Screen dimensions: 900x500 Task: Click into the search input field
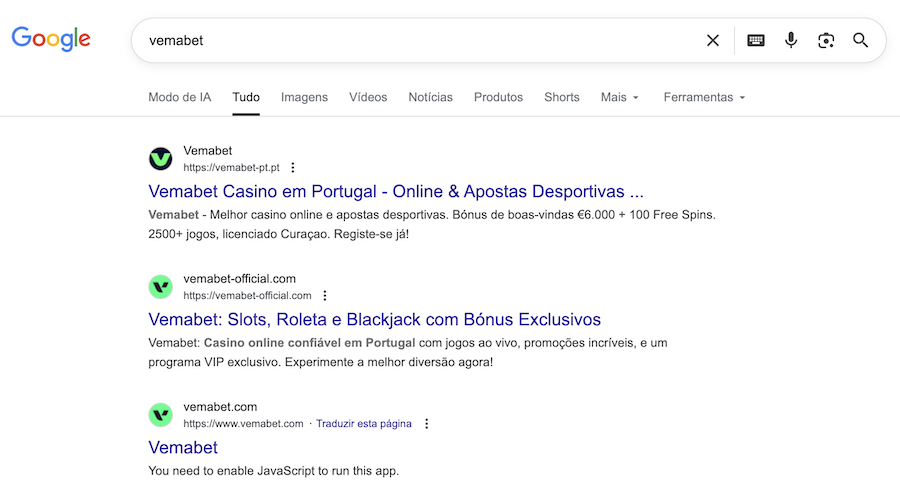pos(420,40)
